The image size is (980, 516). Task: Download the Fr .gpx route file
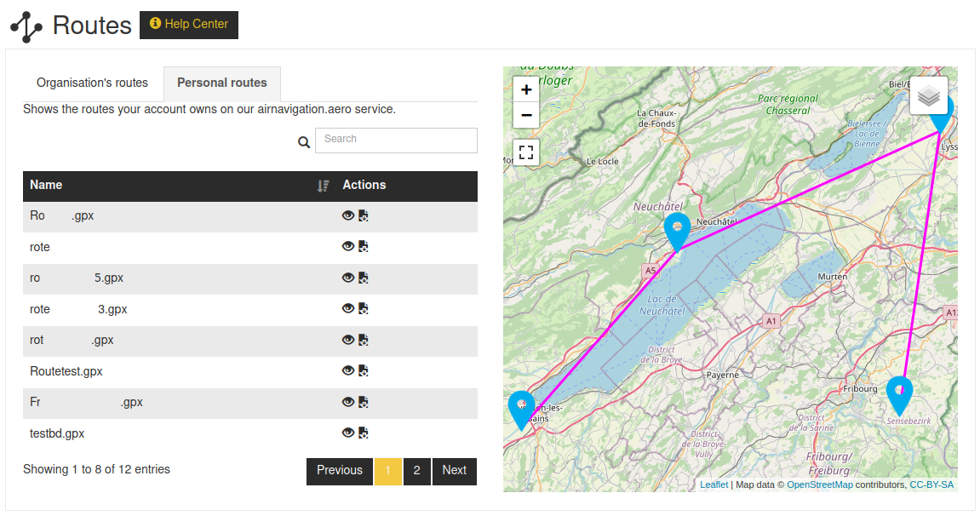(x=363, y=402)
